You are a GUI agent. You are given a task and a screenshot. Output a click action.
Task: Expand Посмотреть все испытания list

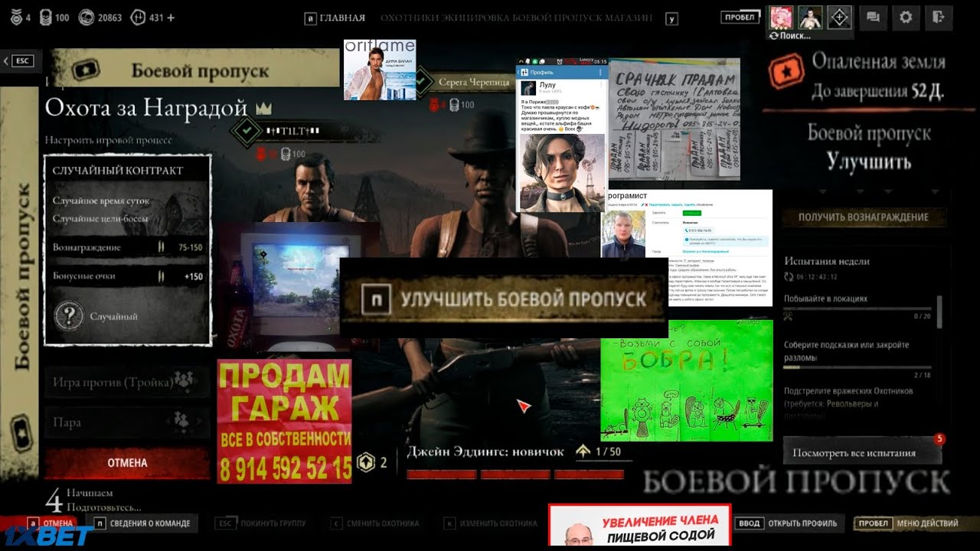(x=861, y=452)
